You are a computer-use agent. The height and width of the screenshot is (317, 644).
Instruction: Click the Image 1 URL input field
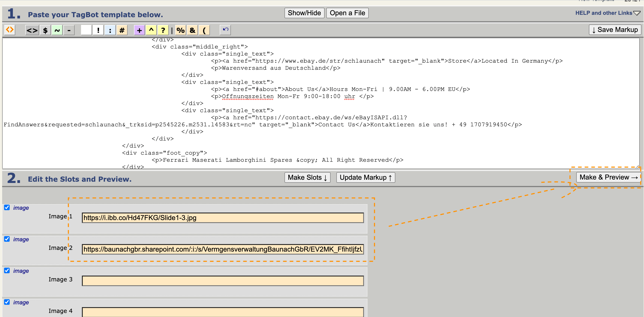click(x=223, y=218)
